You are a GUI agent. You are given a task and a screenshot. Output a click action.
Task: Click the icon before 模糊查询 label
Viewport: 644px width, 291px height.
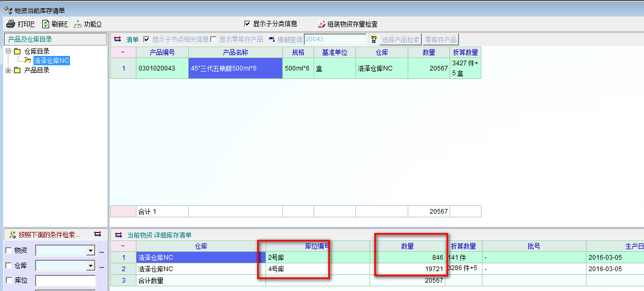(x=271, y=40)
